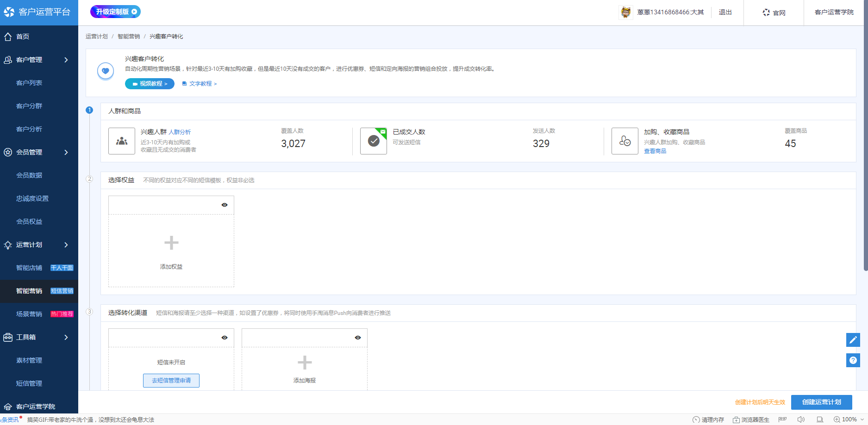The height and width of the screenshot is (425, 868).
Task: Click the page vertical scrollbar
Action: pos(865,139)
